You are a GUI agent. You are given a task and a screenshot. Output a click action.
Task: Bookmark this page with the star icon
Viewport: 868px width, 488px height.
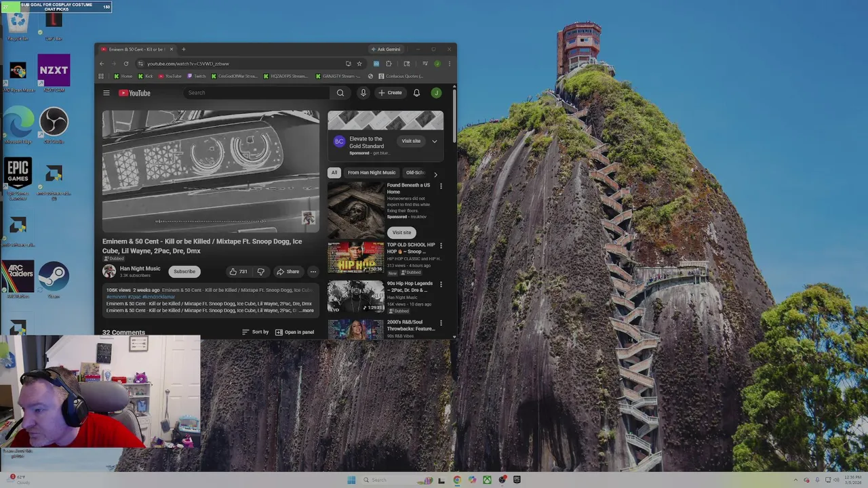359,64
